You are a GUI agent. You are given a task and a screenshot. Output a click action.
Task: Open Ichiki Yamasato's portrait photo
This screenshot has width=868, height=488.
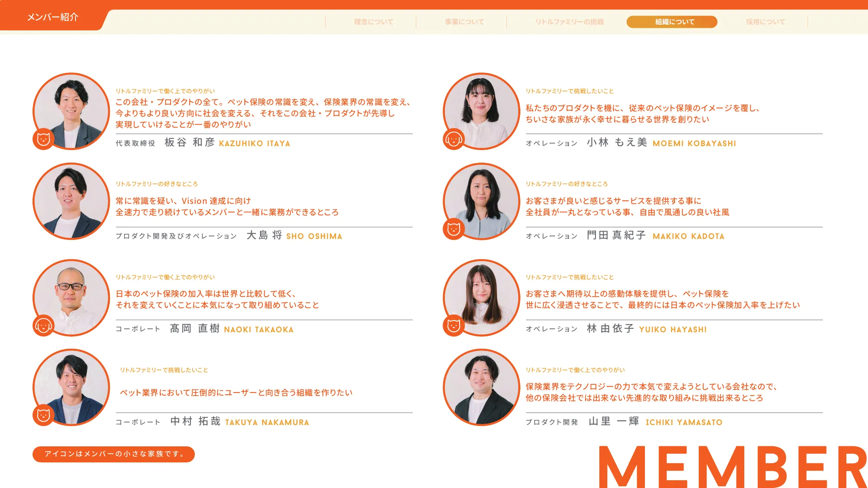[x=481, y=387]
